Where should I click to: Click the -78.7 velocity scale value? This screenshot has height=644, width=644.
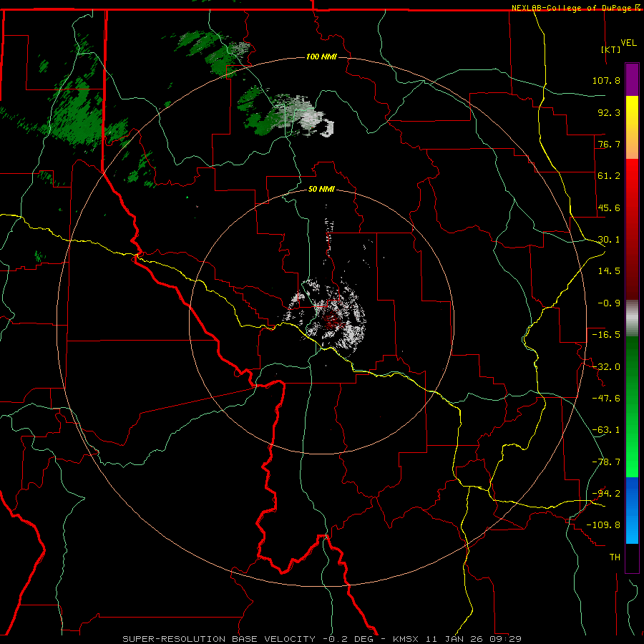(606, 462)
